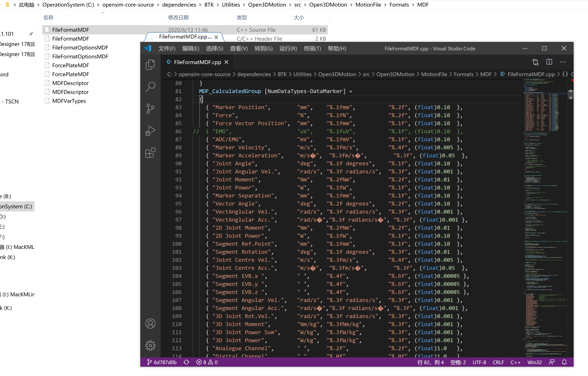Viewport: 588px width, 376px height.
Task: Expand chevron after BTK in Explorer address bar
Action: [x=218, y=5]
